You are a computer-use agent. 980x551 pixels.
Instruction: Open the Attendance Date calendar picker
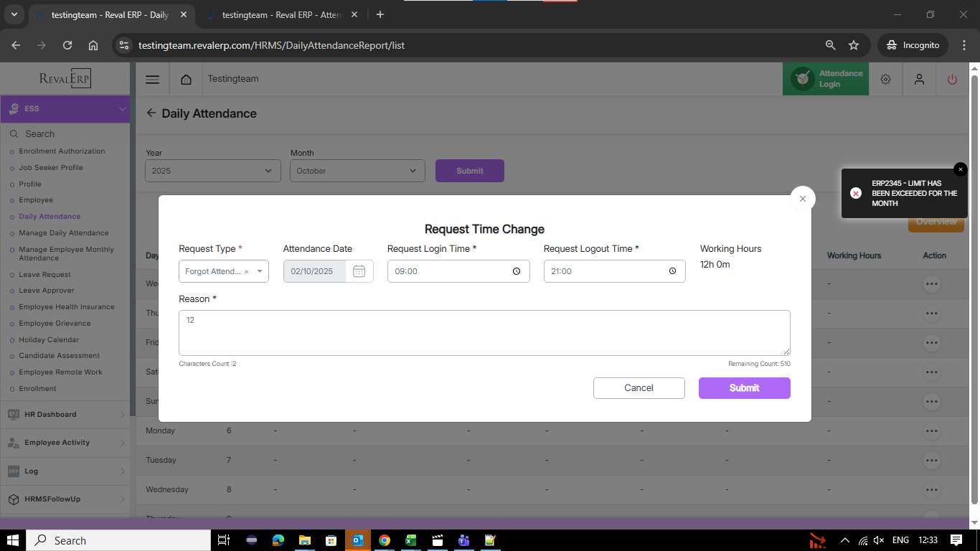359,271
